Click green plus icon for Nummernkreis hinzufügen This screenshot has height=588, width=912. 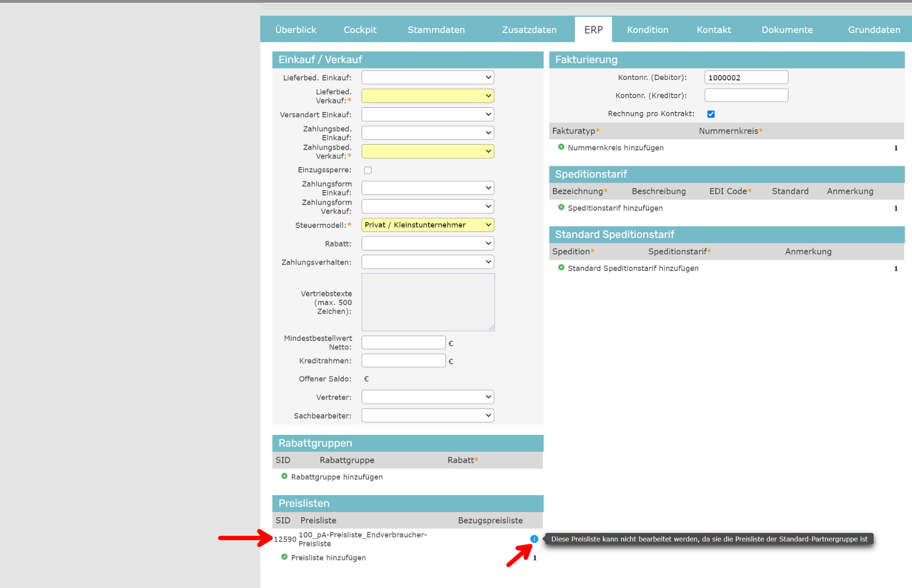tap(561, 147)
